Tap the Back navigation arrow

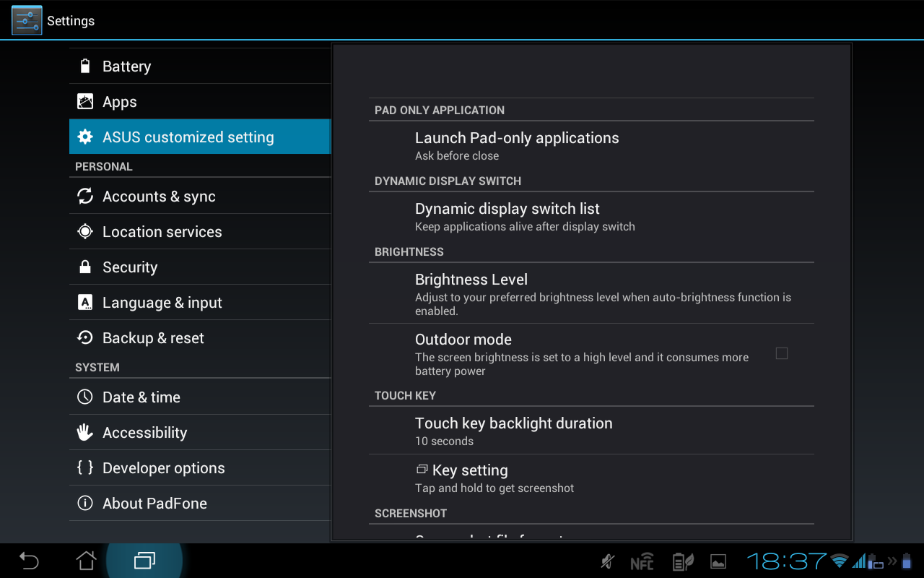29,561
